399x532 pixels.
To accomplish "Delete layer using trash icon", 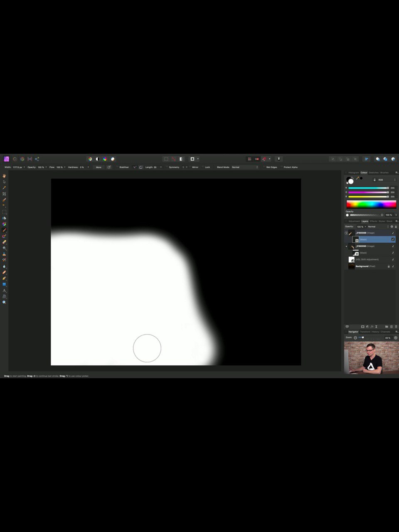I will [396, 327].
